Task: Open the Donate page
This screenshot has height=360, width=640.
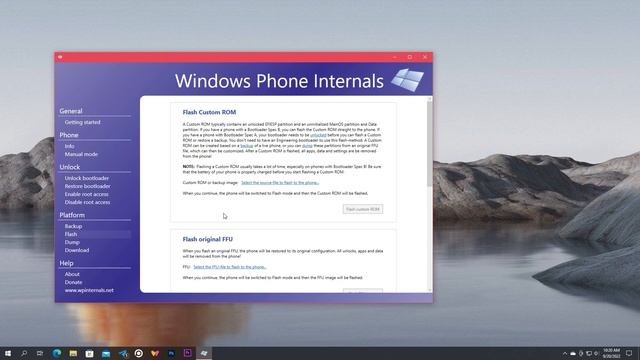Action: pyautogui.click(x=73, y=282)
